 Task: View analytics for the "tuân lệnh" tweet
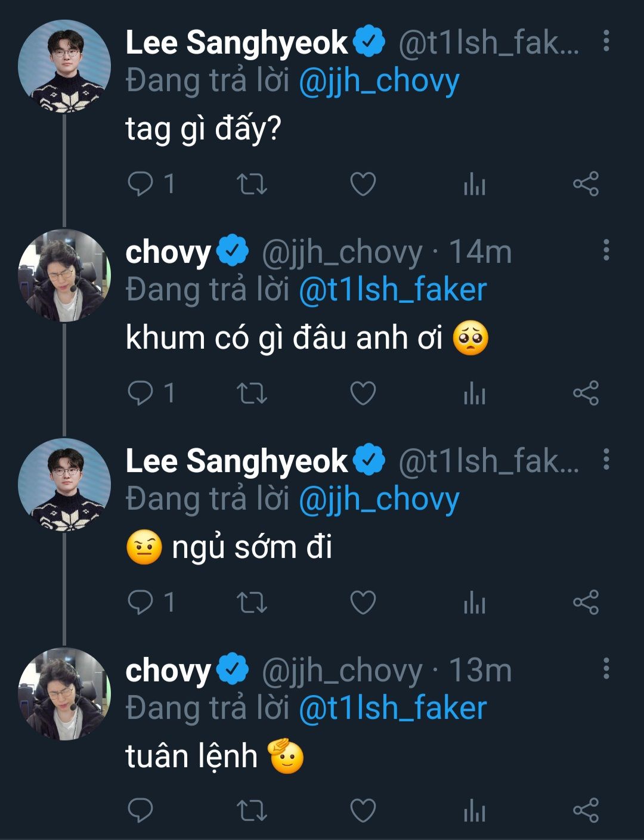(475, 811)
